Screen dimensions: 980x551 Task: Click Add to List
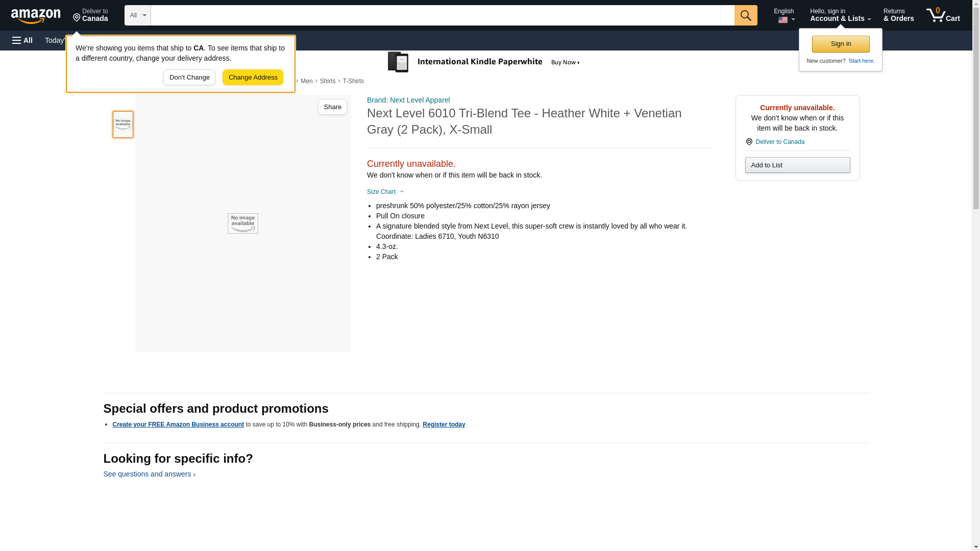797,165
